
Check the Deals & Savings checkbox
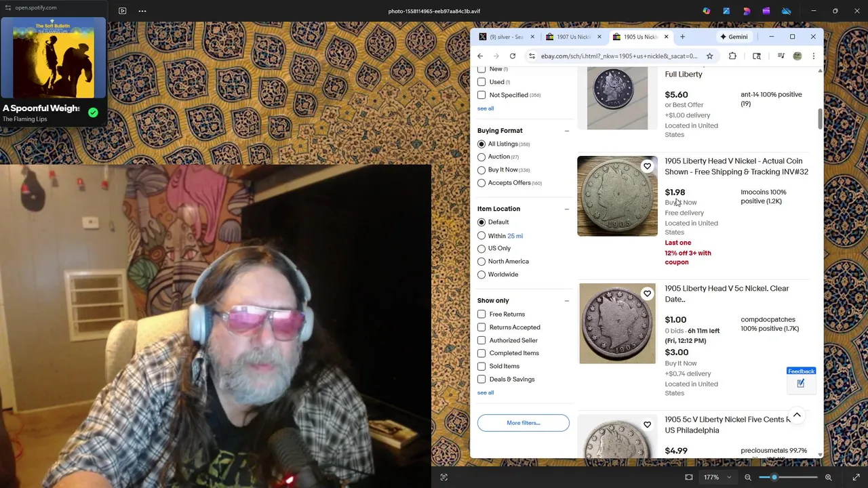coord(481,380)
